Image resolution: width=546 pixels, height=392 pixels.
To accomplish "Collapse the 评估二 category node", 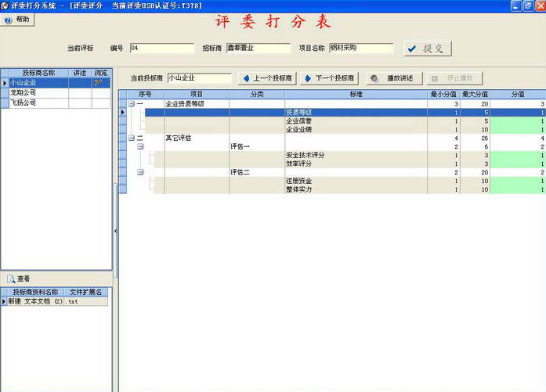I will pos(140,172).
